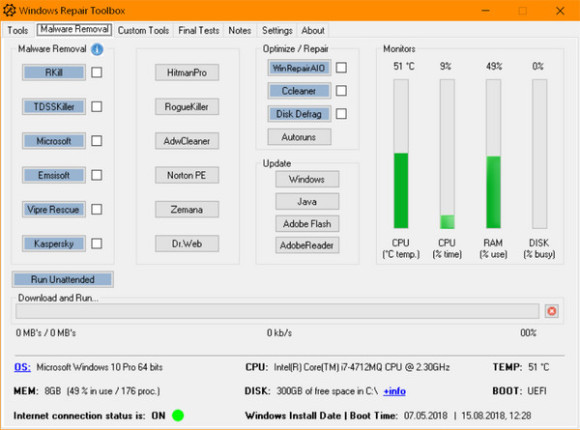The height and width of the screenshot is (430, 580).
Task: Start Zemana
Action: tap(187, 209)
